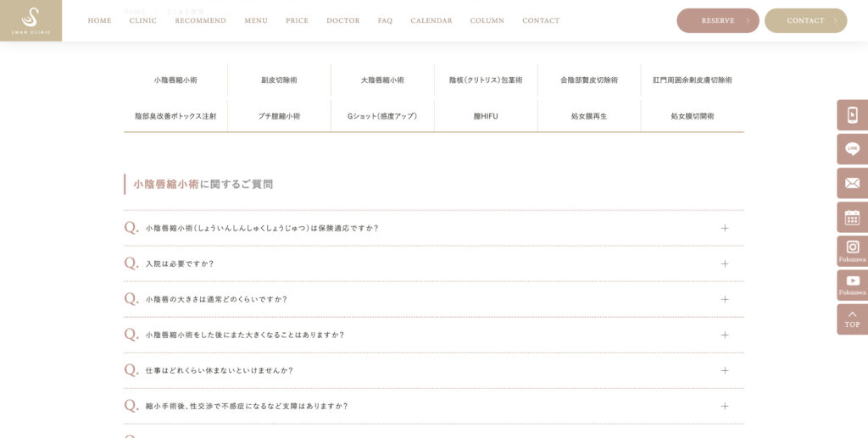Expand plus for 小陰唇の大きさ question

[725, 299]
